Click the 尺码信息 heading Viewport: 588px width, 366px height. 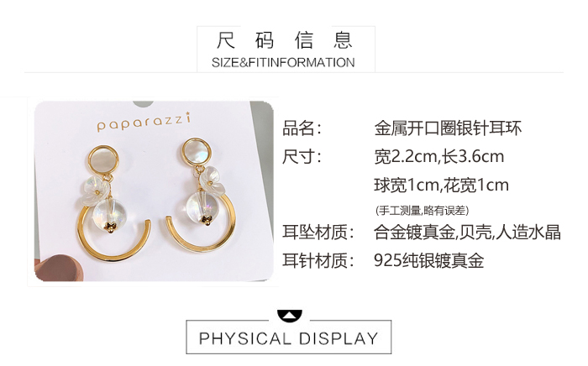285,40
